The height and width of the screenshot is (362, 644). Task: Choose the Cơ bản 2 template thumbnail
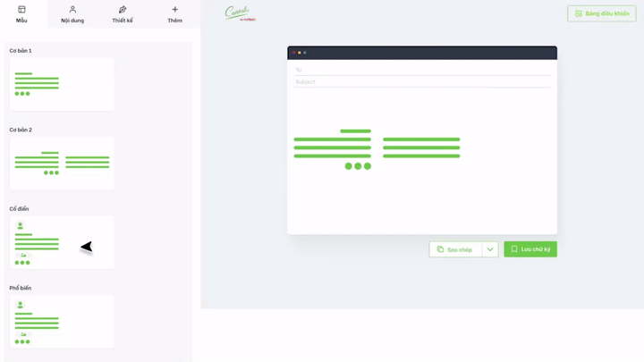(x=62, y=163)
